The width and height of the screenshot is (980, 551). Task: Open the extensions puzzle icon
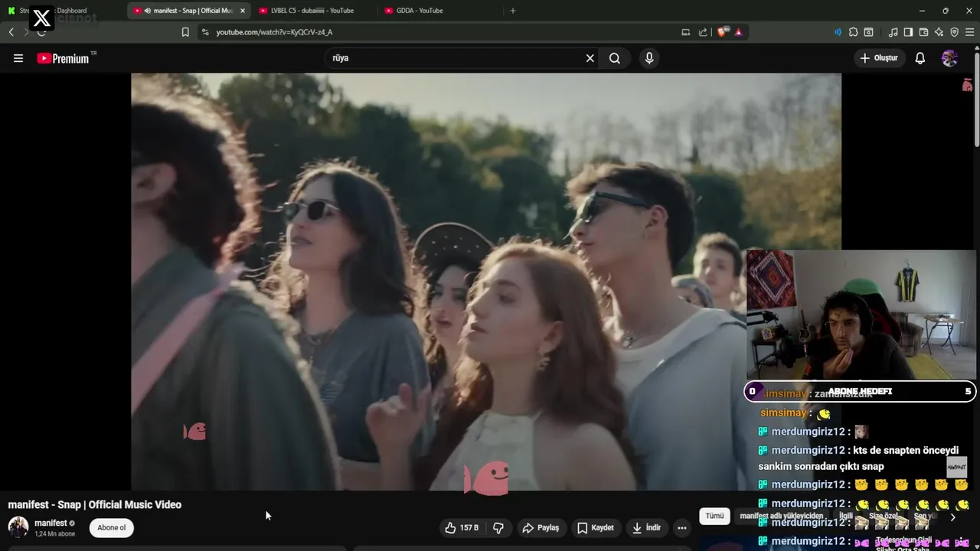pyautogui.click(x=853, y=32)
